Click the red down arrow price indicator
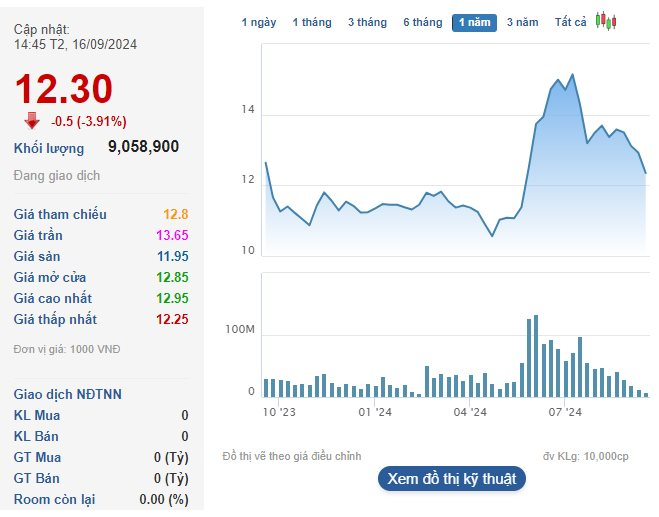The width and height of the screenshot is (659, 517). tap(32, 121)
